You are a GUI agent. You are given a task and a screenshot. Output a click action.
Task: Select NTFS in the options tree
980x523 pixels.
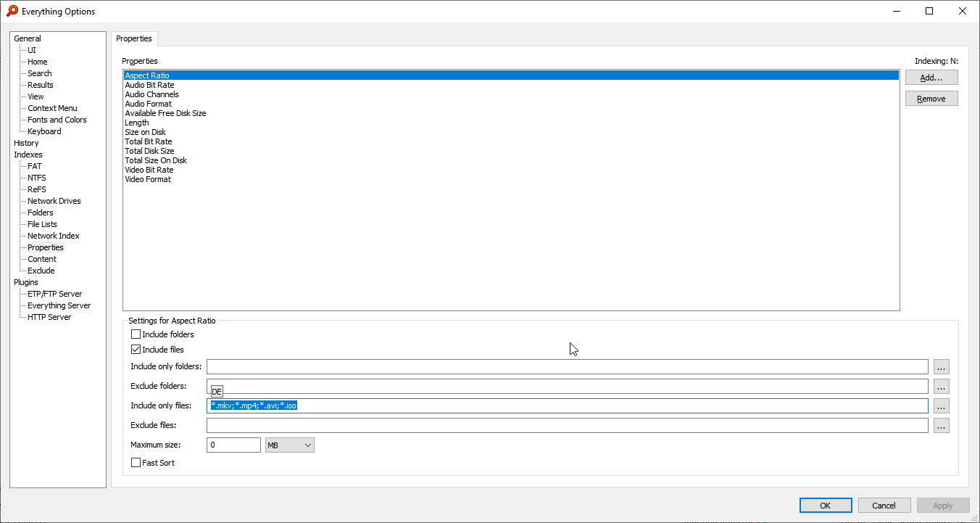coord(37,178)
